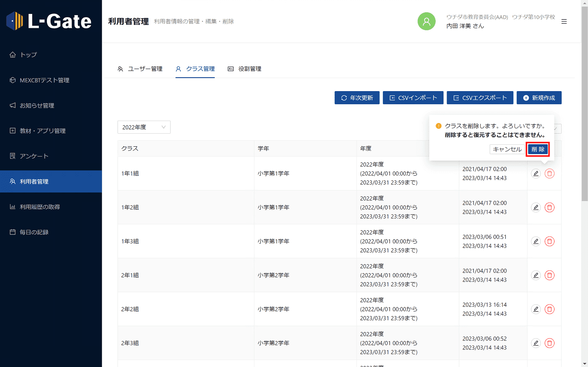The height and width of the screenshot is (367, 588).
Task: Open the 2022年度 year dropdown
Action: 144,127
